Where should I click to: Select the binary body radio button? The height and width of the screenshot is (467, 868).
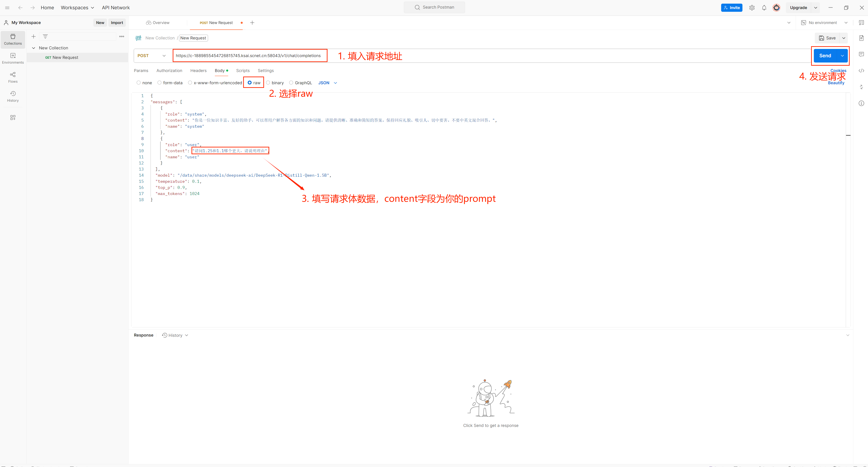[268, 83]
